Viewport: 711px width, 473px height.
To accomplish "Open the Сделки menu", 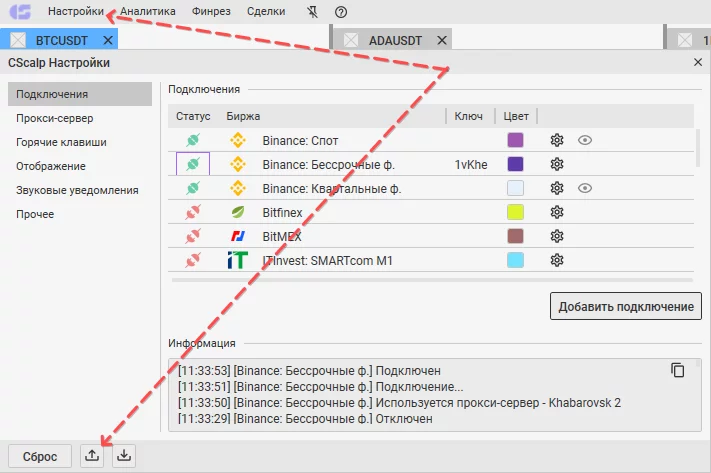I will pos(266,11).
